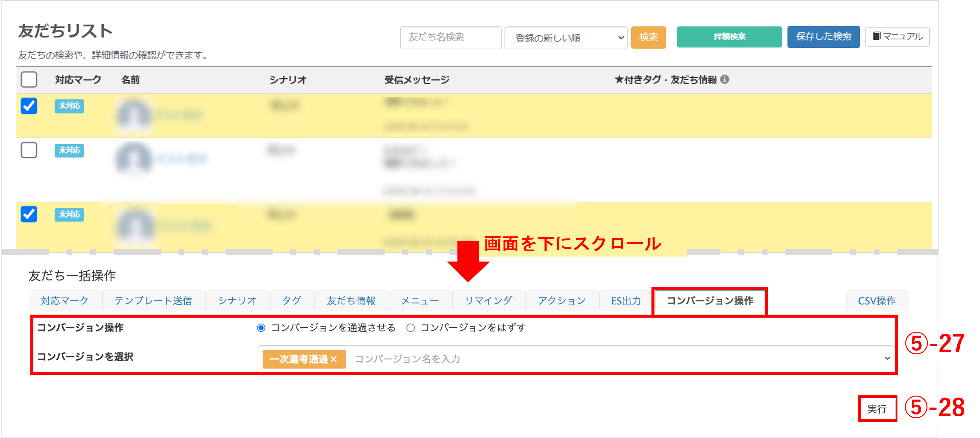Open the テンプレート送信 tab

153,301
